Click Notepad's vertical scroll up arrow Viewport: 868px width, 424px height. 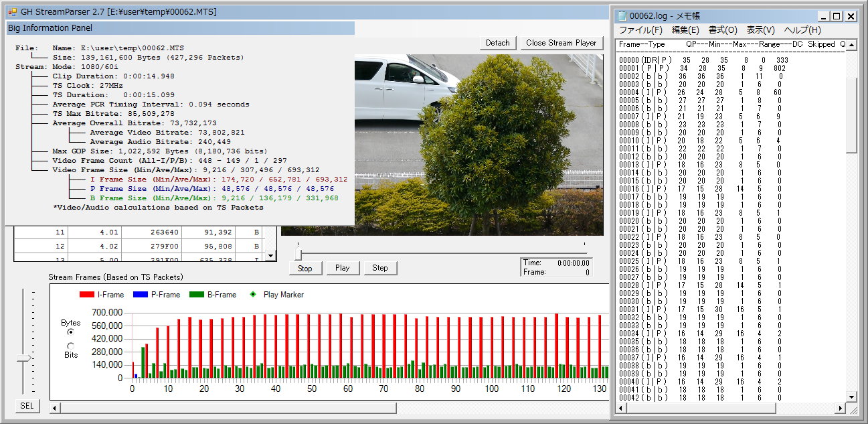(x=851, y=46)
